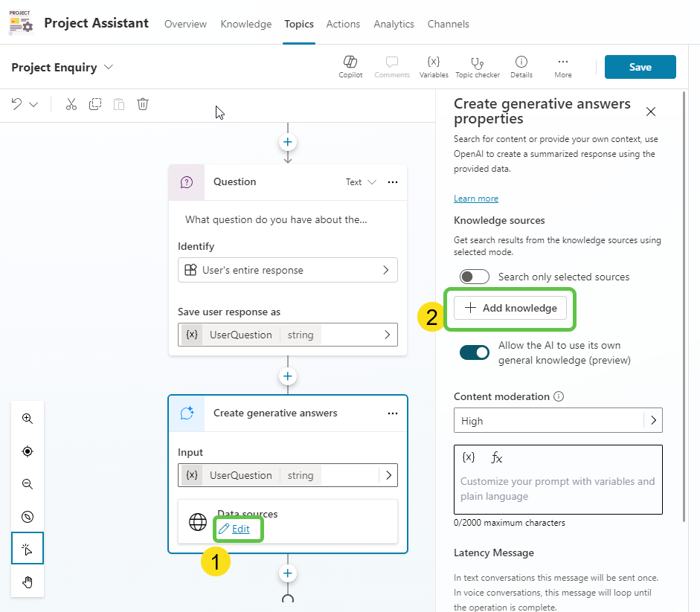The image size is (700, 612).
Task: Click the Add knowledge option
Action: 510,307
